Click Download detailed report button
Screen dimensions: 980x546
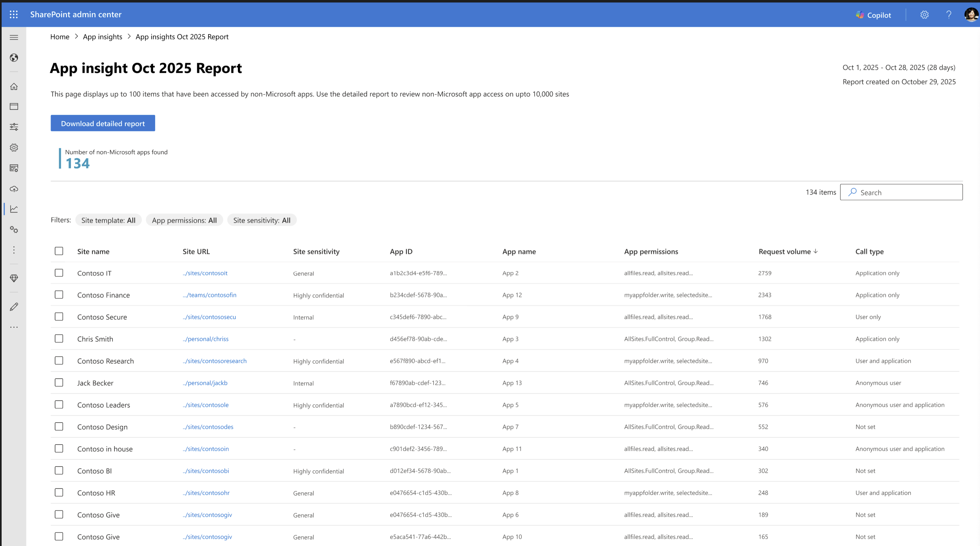coord(103,123)
